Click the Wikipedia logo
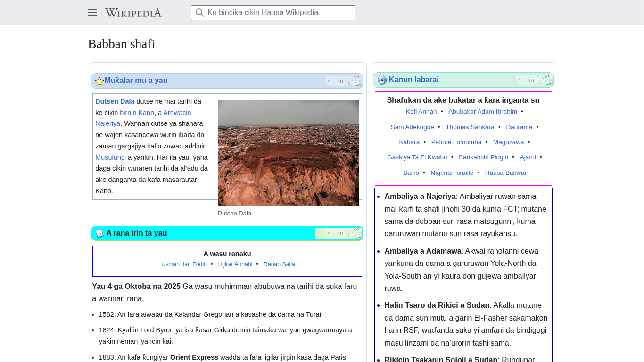Image resolution: width=644 pixels, height=362 pixels. coord(133,13)
